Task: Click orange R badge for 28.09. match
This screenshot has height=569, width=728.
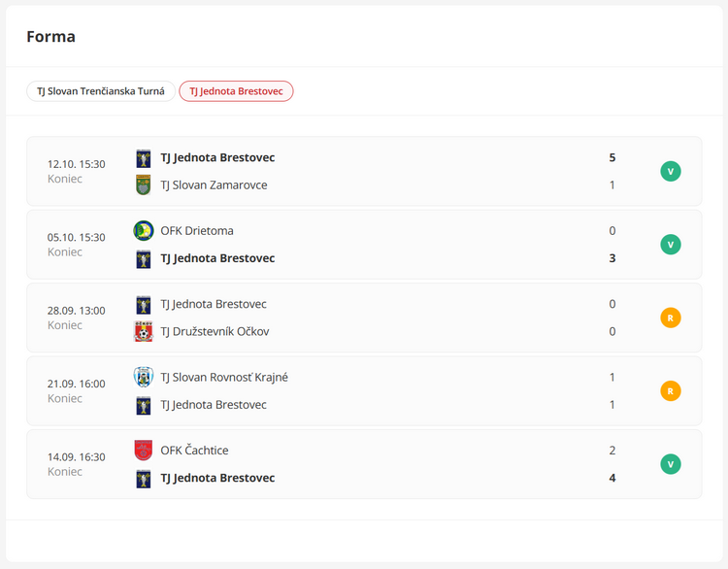Action: click(x=670, y=318)
